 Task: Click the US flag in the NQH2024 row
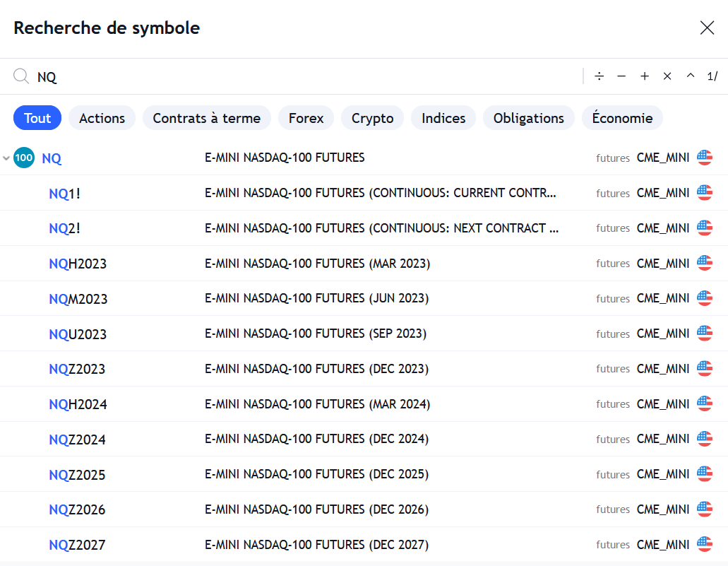pos(704,403)
